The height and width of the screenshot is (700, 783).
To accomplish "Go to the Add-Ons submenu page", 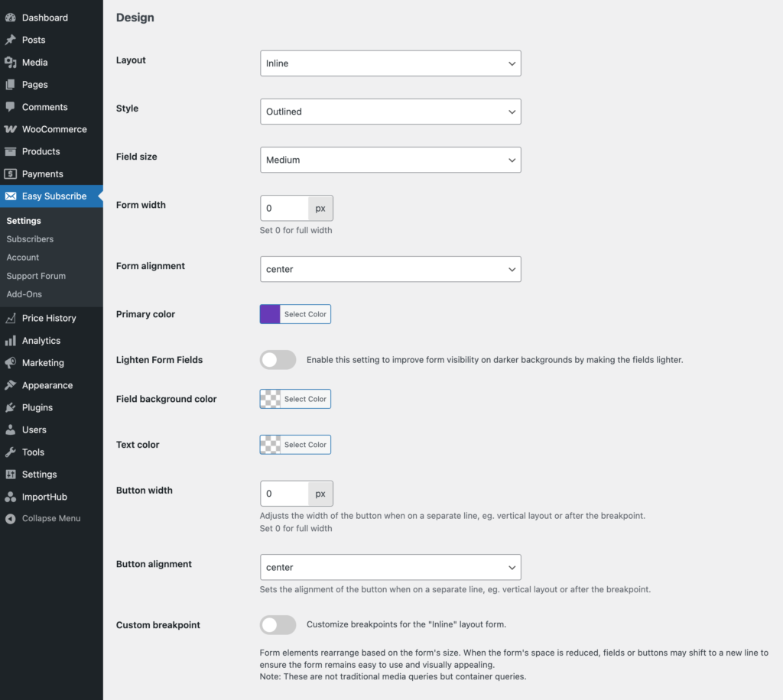I will [x=24, y=294].
